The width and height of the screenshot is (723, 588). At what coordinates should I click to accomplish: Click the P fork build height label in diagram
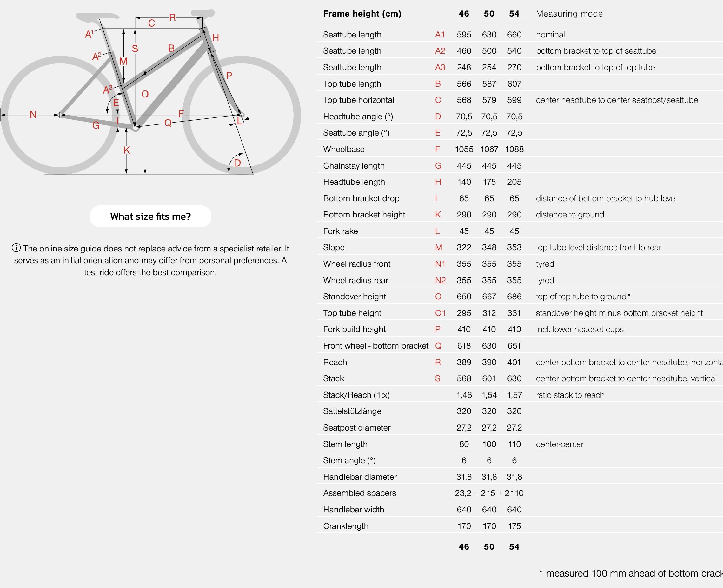pos(229,76)
